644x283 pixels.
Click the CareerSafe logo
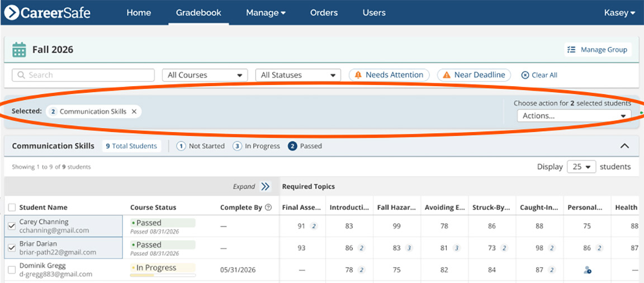(47, 13)
